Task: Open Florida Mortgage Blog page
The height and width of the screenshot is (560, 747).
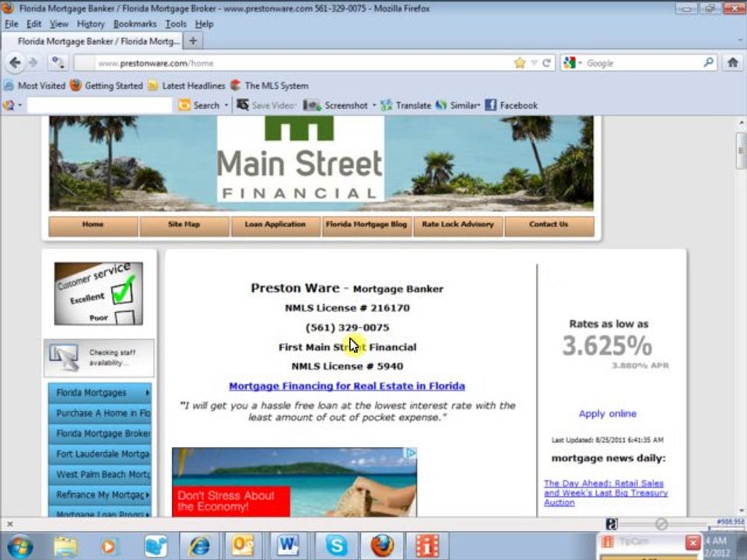Action: click(x=366, y=226)
